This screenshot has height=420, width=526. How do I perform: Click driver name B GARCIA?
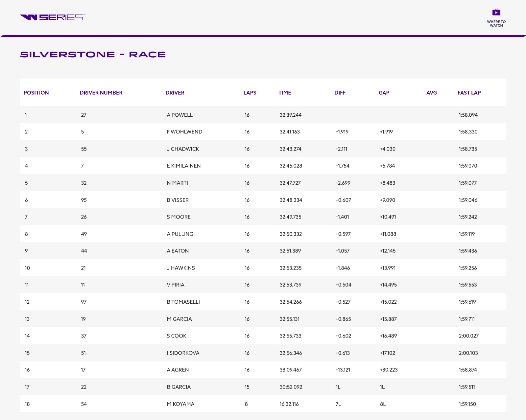[179, 387]
